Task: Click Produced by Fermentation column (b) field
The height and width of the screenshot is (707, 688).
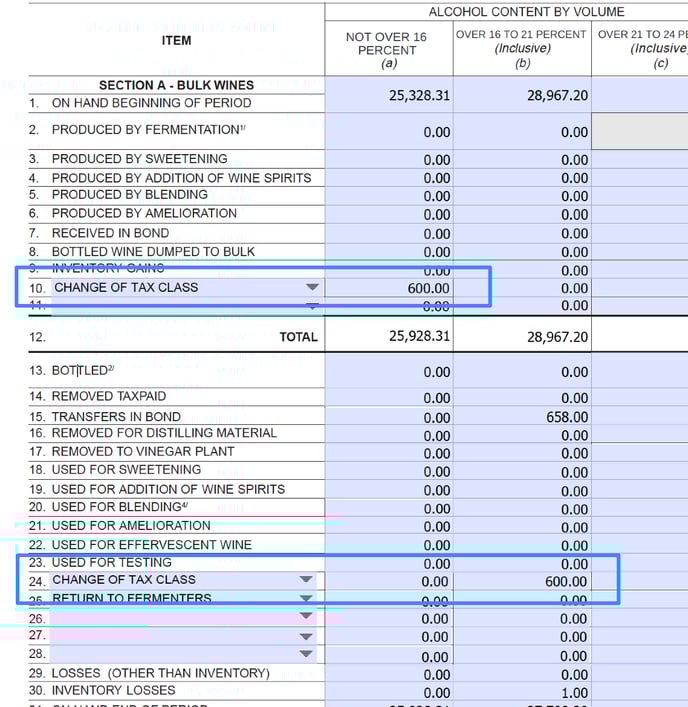Action: 522,132
